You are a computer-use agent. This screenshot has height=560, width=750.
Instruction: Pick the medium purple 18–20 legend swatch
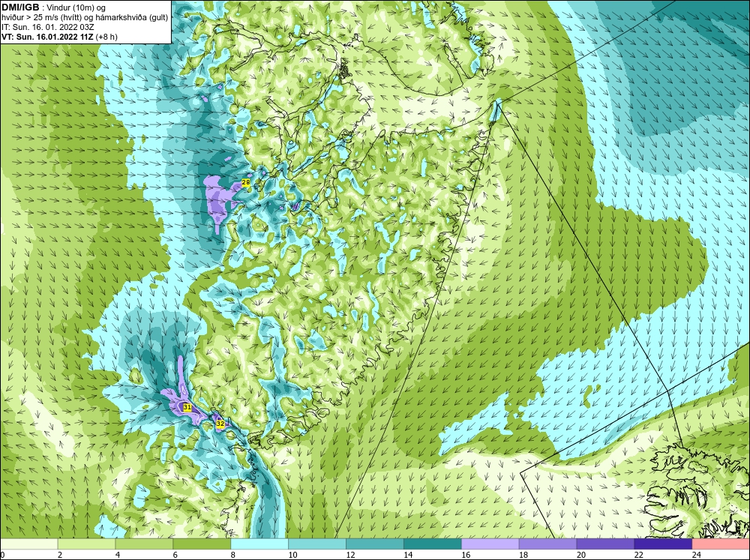click(547, 544)
